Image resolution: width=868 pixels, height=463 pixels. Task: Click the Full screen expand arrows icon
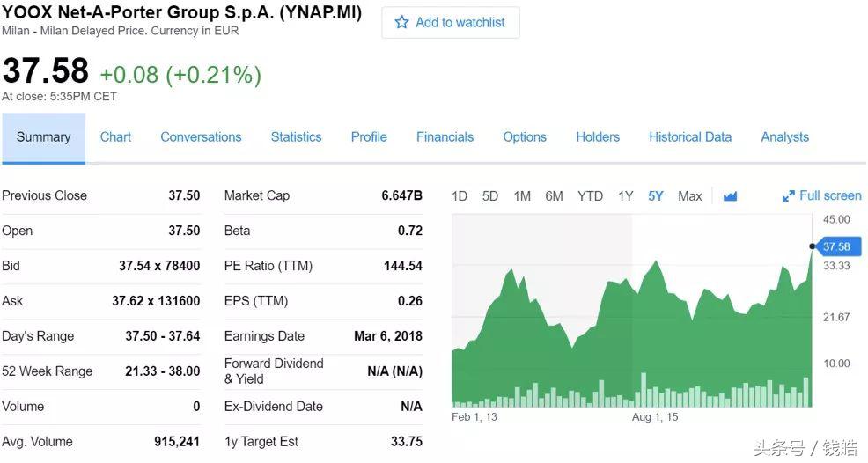click(x=789, y=196)
